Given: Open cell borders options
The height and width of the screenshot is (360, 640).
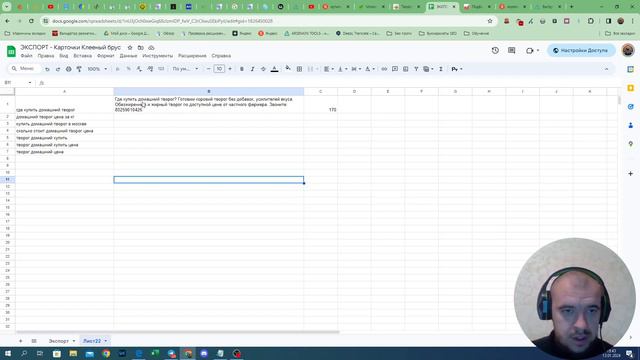Looking at the screenshot, I should point(299,69).
